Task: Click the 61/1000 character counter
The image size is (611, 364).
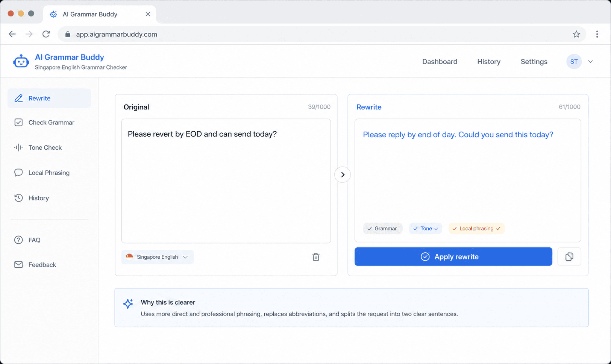Action: 569,107
